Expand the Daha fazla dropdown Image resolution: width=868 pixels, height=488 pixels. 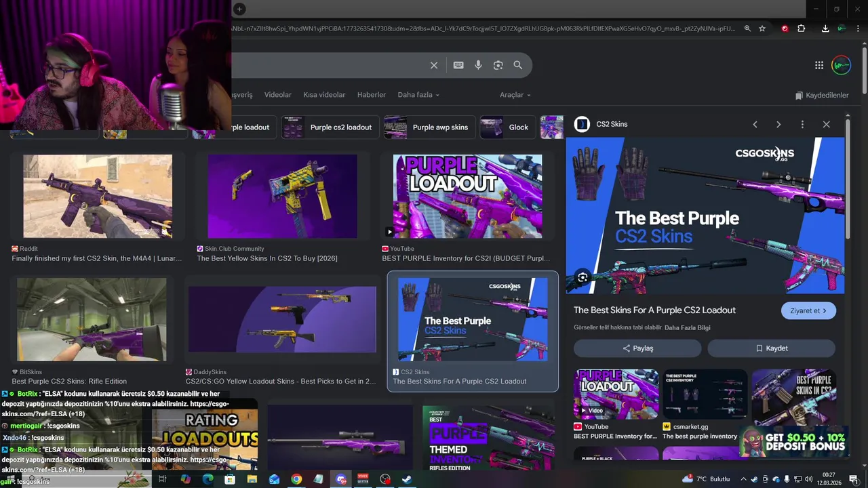[x=418, y=95]
